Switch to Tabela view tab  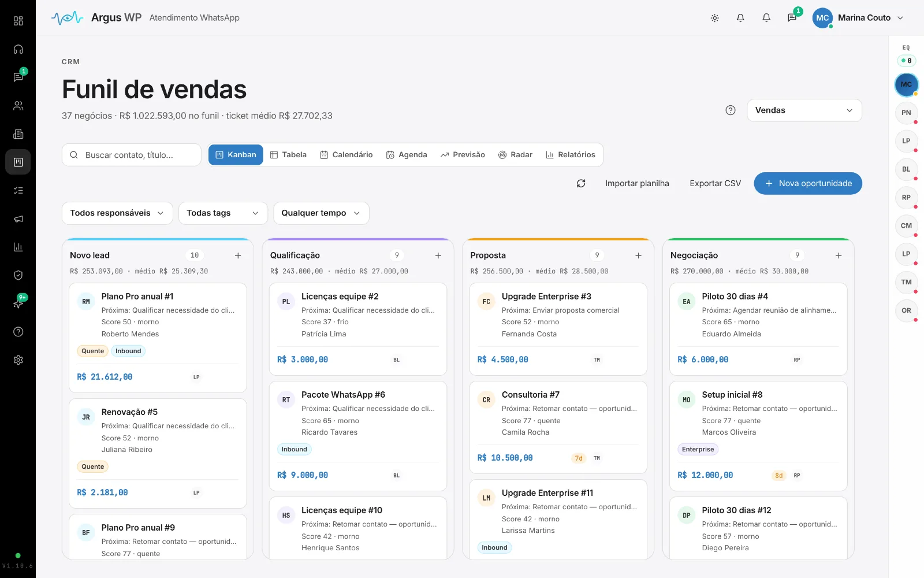288,155
